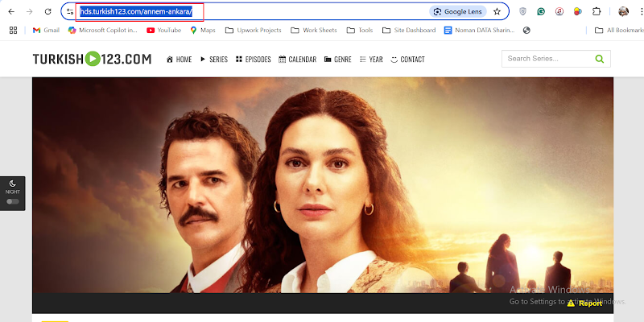
Task: Reload the page with the refresh icon
Action: [x=47, y=11]
